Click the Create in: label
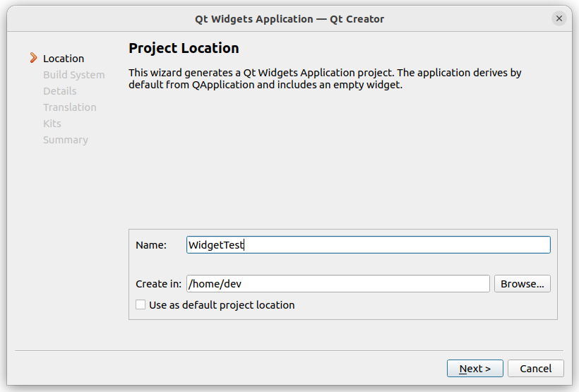 pyautogui.click(x=158, y=284)
